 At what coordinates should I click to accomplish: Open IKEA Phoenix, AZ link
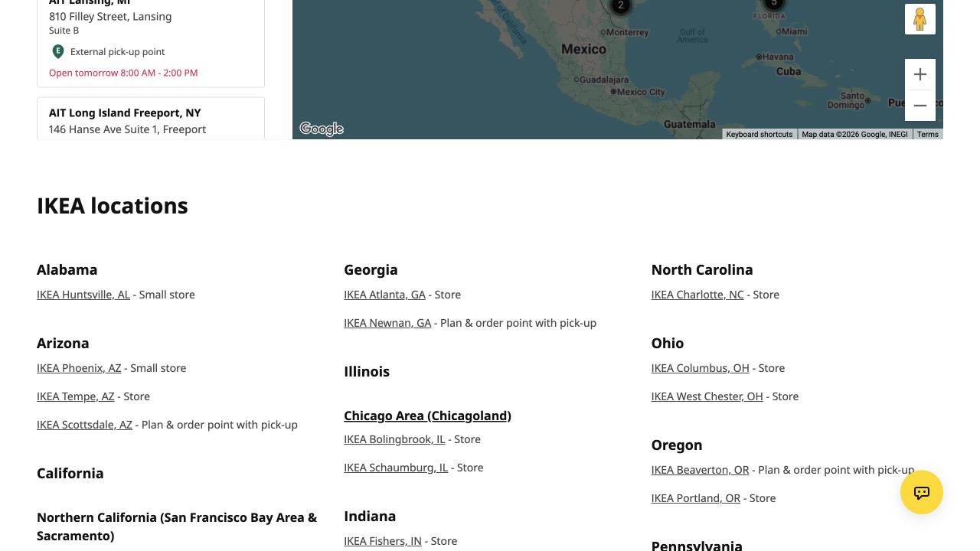pyautogui.click(x=79, y=368)
